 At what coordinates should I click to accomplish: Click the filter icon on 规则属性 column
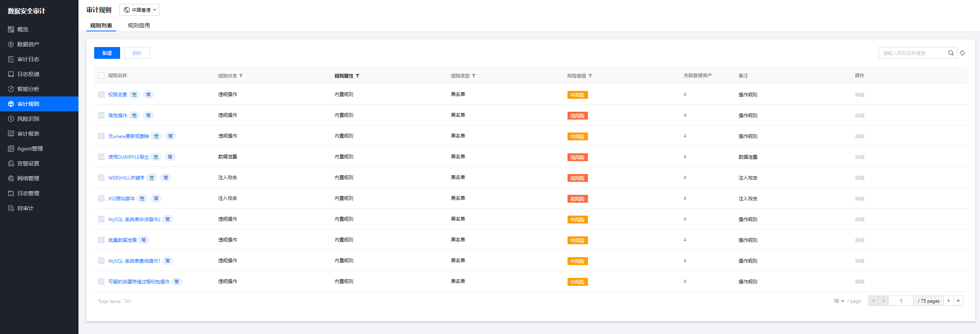click(358, 76)
